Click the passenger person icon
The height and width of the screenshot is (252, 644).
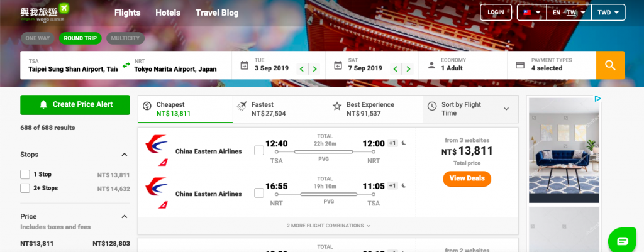coord(431,65)
